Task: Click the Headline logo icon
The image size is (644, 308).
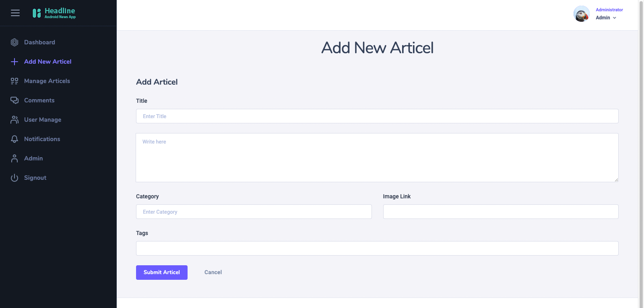Action: click(x=37, y=13)
